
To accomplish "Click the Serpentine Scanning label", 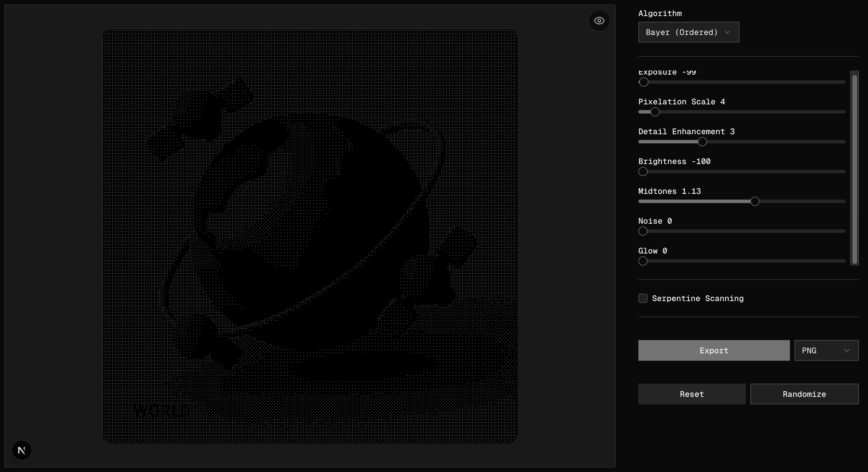I will click(697, 299).
